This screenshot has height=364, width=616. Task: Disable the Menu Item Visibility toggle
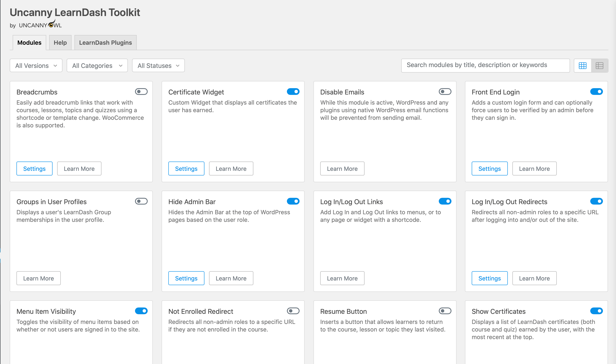point(141,311)
